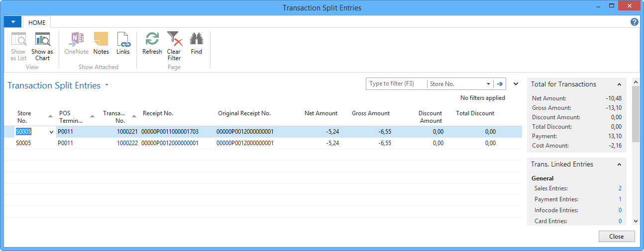644x251 pixels.
Task: Apply filter with the arrow button
Action: click(x=500, y=84)
